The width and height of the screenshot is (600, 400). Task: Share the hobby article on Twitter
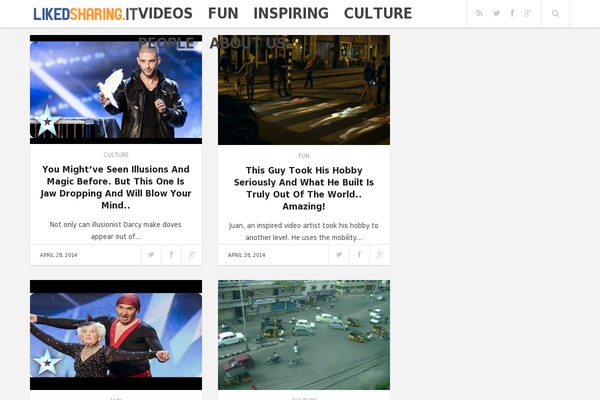pyautogui.click(x=339, y=255)
